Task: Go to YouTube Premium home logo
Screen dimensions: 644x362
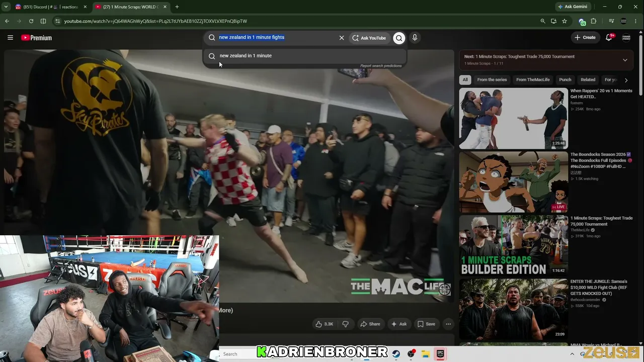Action: click(x=36, y=38)
